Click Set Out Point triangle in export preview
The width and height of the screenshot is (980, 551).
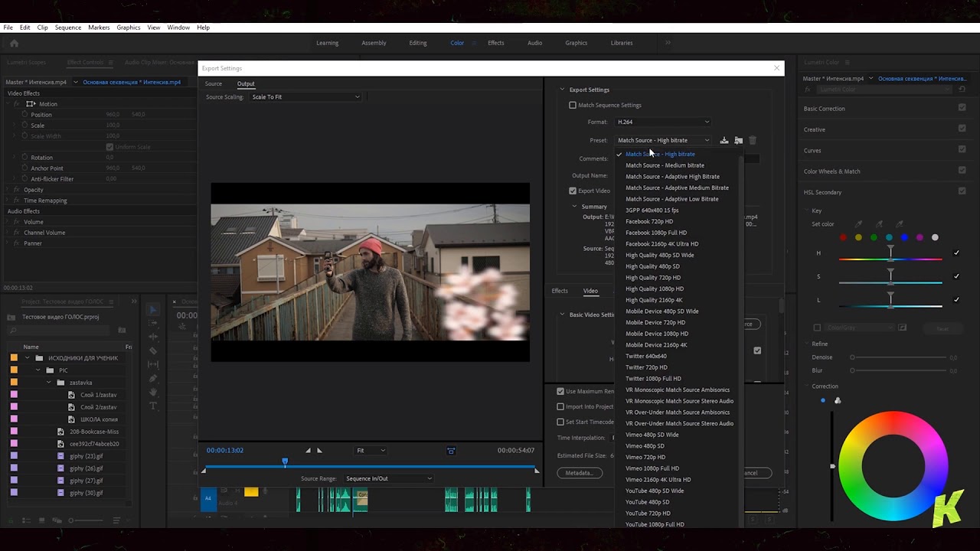[319, 450]
